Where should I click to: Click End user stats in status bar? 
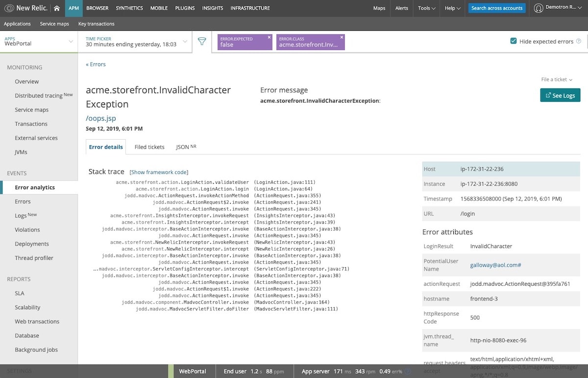click(255, 372)
